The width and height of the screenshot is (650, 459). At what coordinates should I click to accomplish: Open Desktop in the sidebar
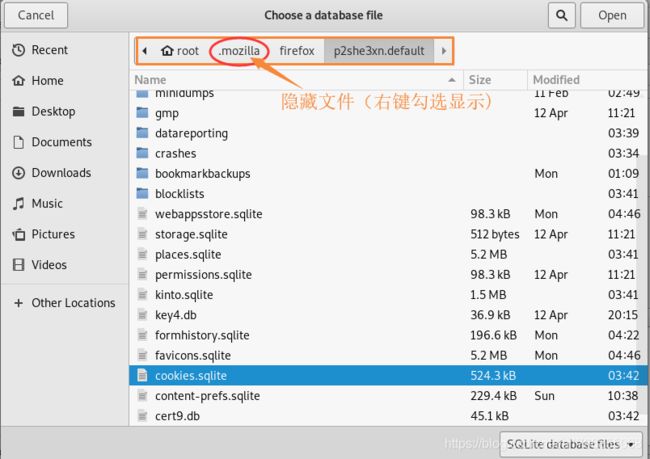(x=64, y=111)
